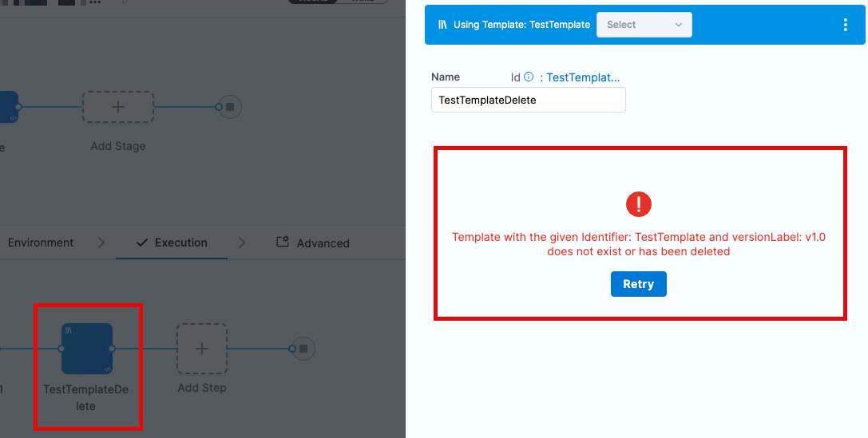This screenshot has width=868, height=438.
Task: Switch to the Advanced tab
Action: 313,243
